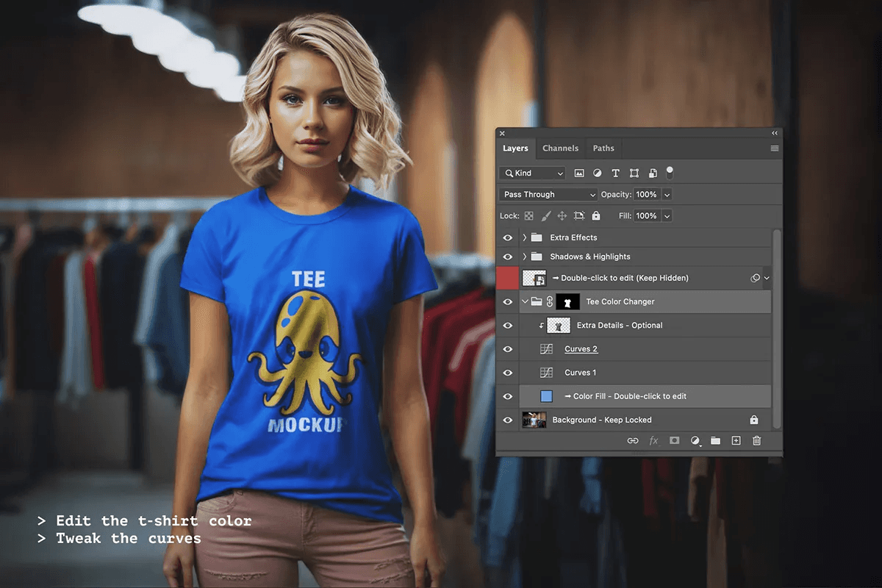Image resolution: width=882 pixels, height=588 pixels.
Task: Open the Layers panel hamburger menu
Action: click(775, 148)
